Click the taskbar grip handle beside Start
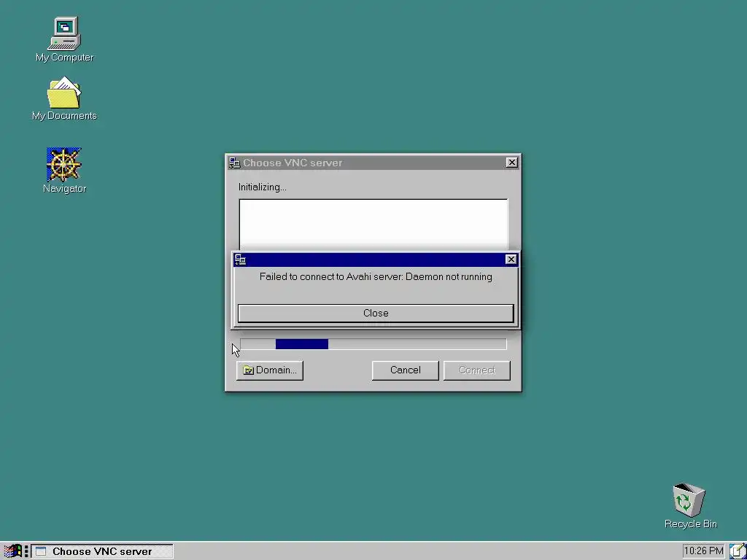 point(26,551)
